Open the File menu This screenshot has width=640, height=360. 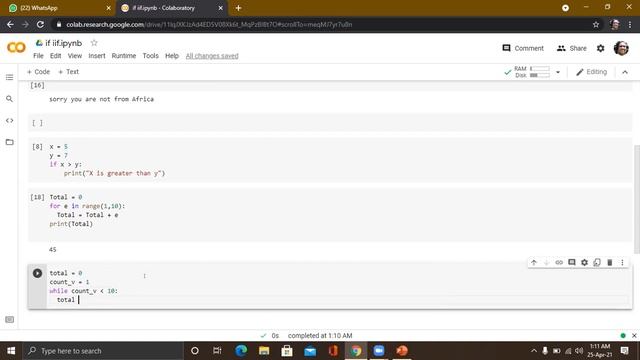pos(38,56)
